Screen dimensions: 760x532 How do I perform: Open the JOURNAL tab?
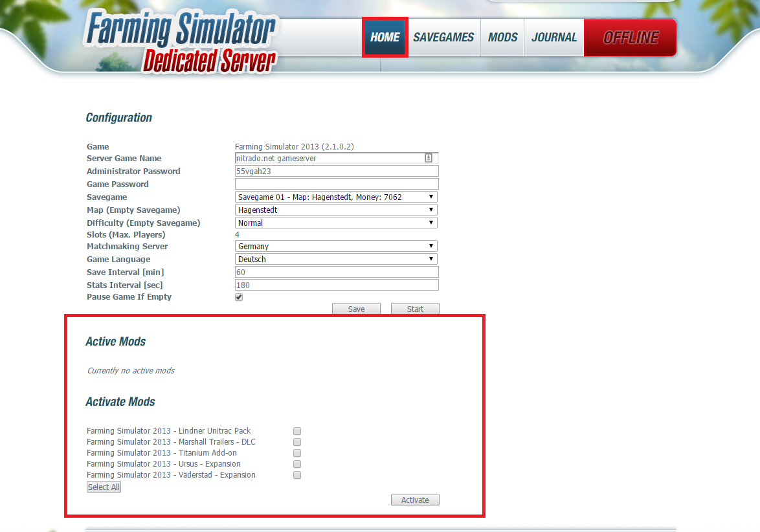click(553, 37)
